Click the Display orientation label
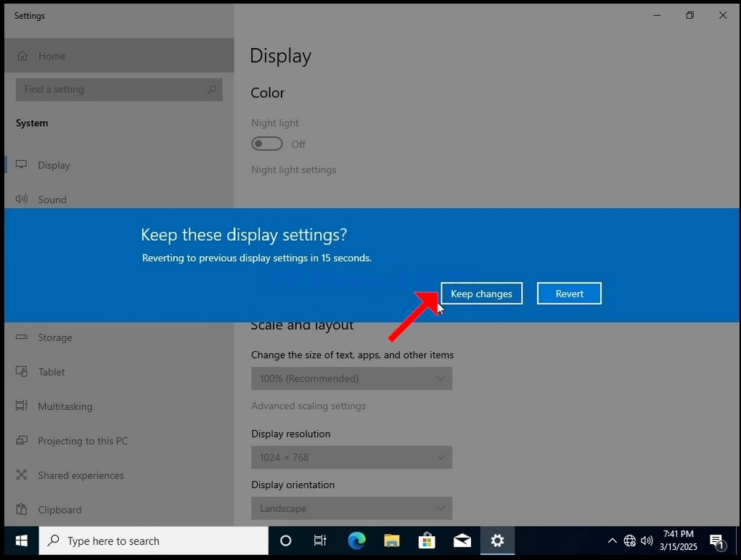 [x=292, y=485]
